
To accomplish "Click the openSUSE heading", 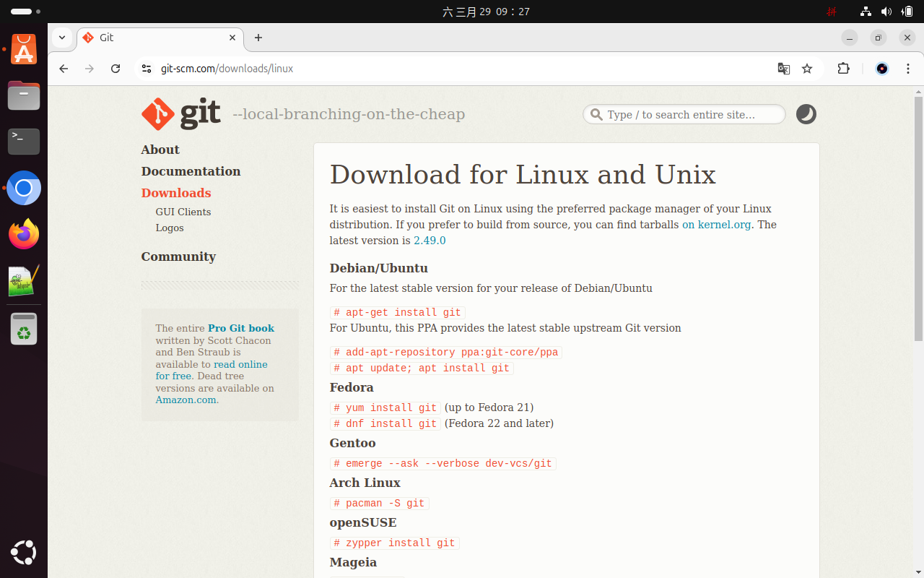I will click(x=363, y=522).
